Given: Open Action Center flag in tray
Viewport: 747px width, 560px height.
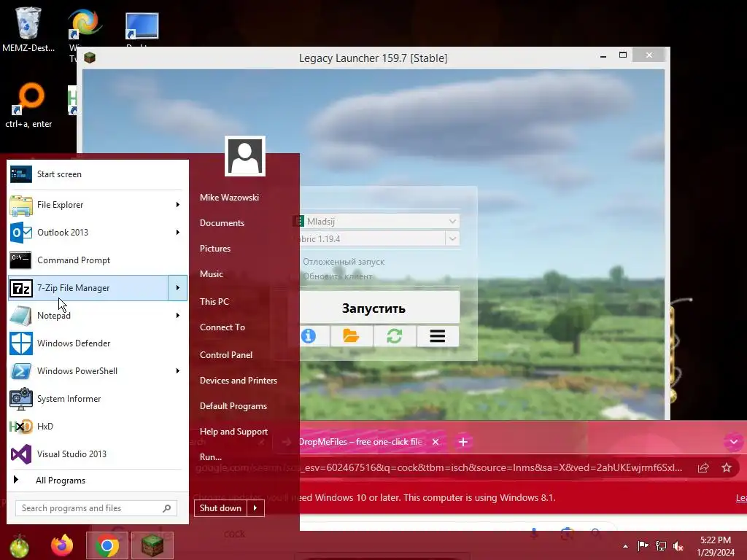Looking at the screenshot, I should pyautogui.click(x=643, y=546).
